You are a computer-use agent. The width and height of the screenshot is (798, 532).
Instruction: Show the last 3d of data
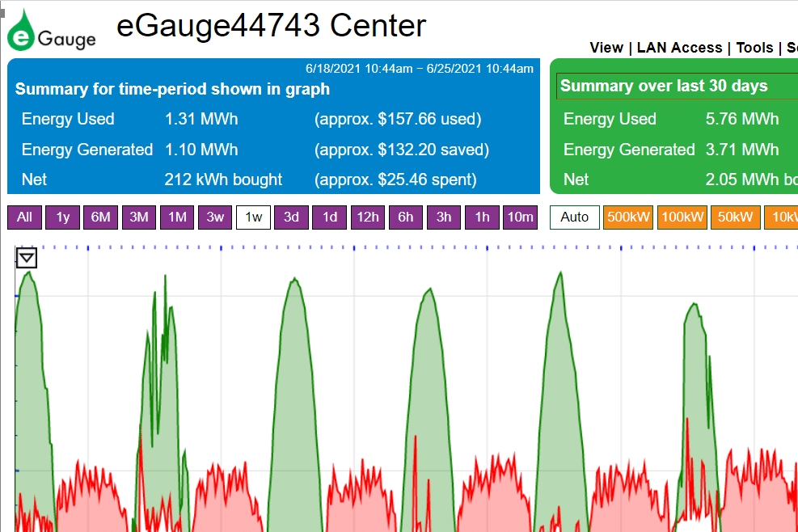(291, 217)
